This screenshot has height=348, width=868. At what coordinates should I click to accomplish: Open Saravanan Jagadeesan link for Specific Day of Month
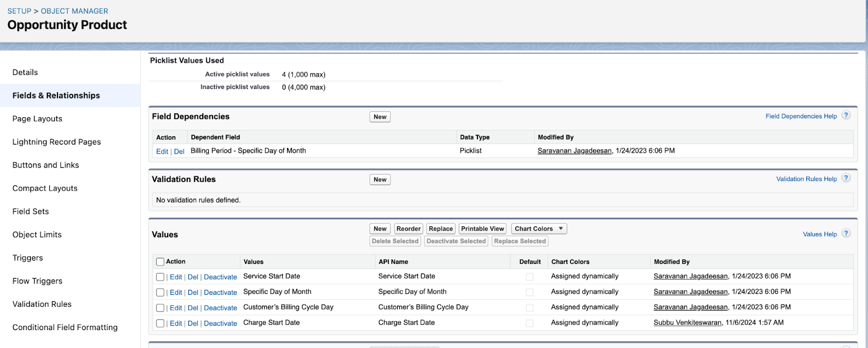(x=691, y=292)
